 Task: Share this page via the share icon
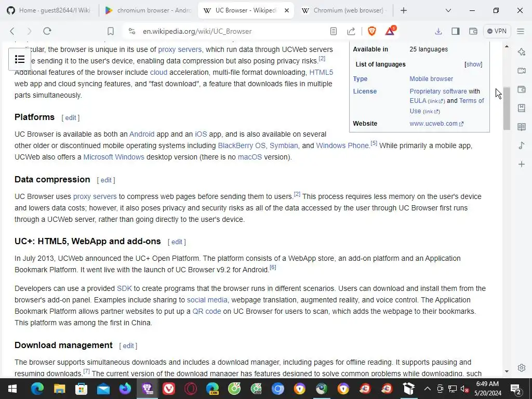click(x=351, y=31)
